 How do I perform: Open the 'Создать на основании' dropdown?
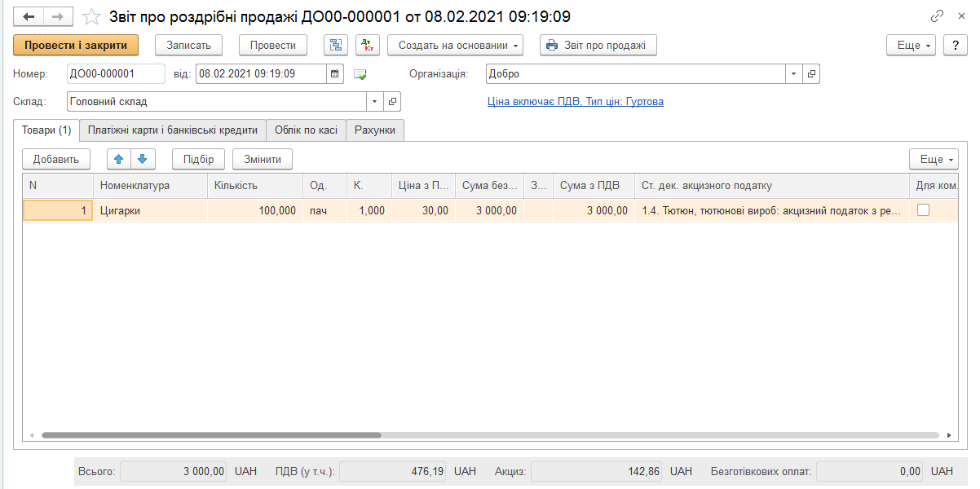coord(455,46)
